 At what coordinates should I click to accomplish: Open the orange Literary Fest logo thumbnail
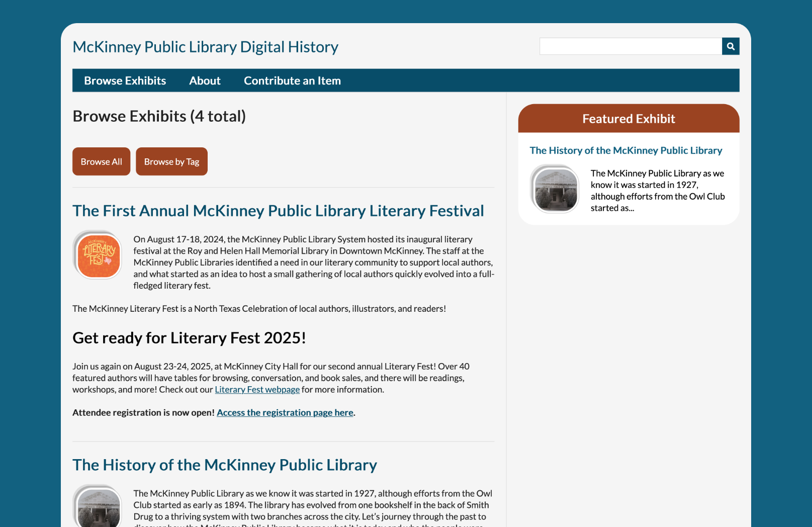coord(98,255)
